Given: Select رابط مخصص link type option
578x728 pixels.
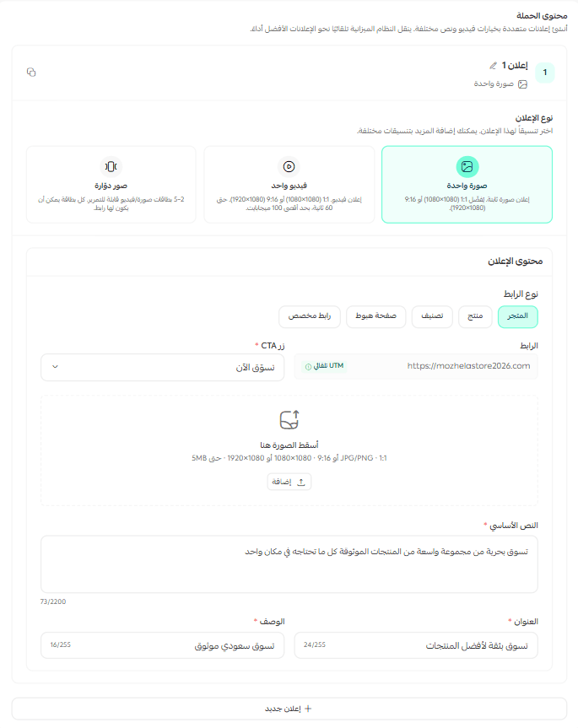Looking at the screenshot, I should click(310, 316).
